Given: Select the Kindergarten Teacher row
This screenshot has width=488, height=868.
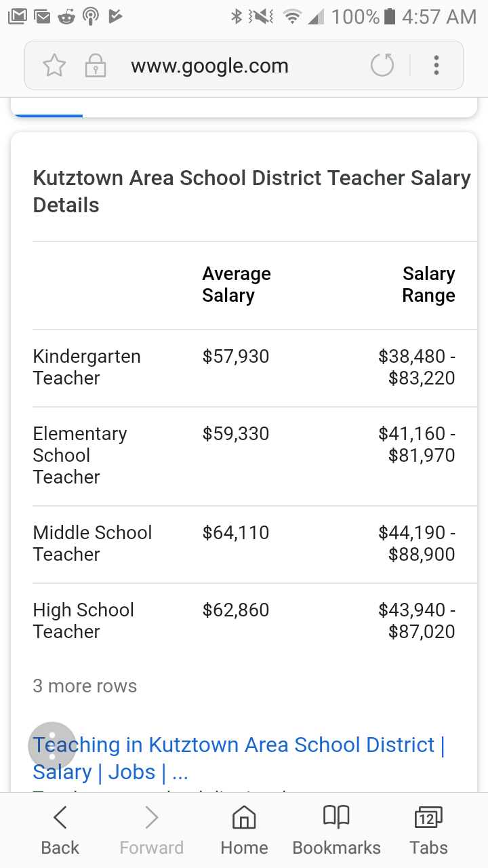Looking at the screenshot, I should tap(87, 367).
